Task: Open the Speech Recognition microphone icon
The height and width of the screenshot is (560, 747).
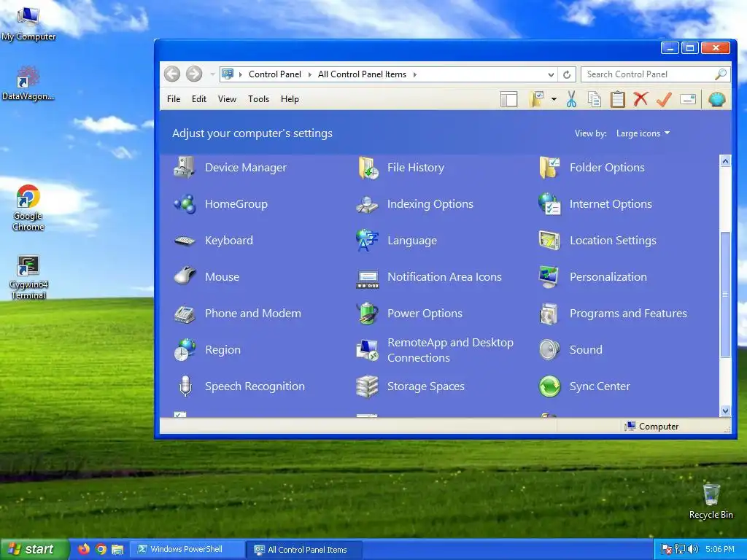Action: 185,386
